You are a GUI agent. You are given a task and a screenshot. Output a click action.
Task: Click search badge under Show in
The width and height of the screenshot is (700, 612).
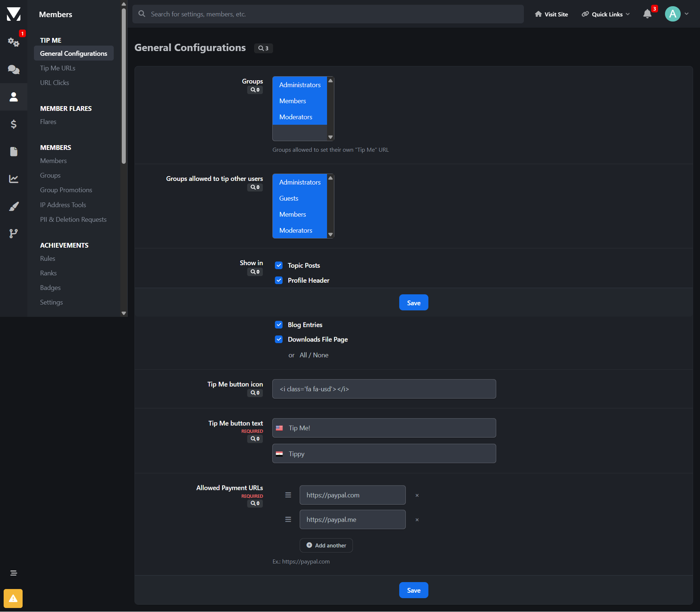point(255,272)
